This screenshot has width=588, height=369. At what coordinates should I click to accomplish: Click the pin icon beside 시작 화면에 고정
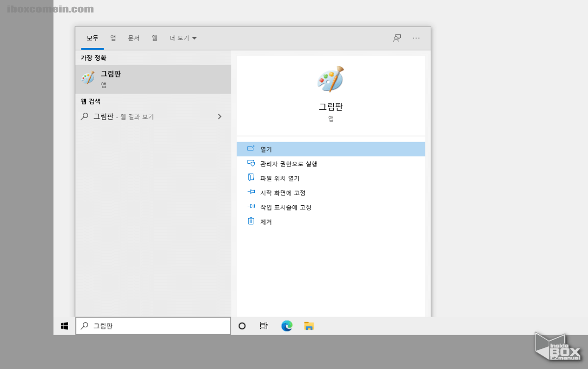[251, 193]
